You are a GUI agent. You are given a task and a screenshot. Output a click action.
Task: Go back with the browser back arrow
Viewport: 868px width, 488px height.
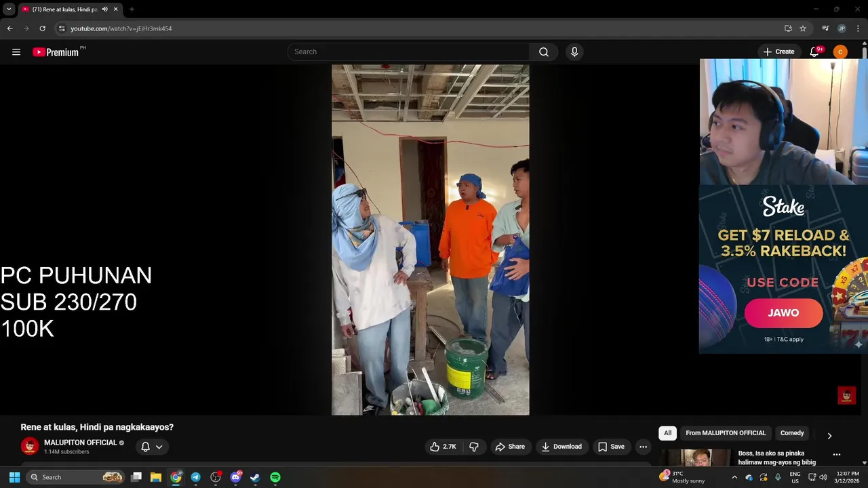[x=9, y=28]
